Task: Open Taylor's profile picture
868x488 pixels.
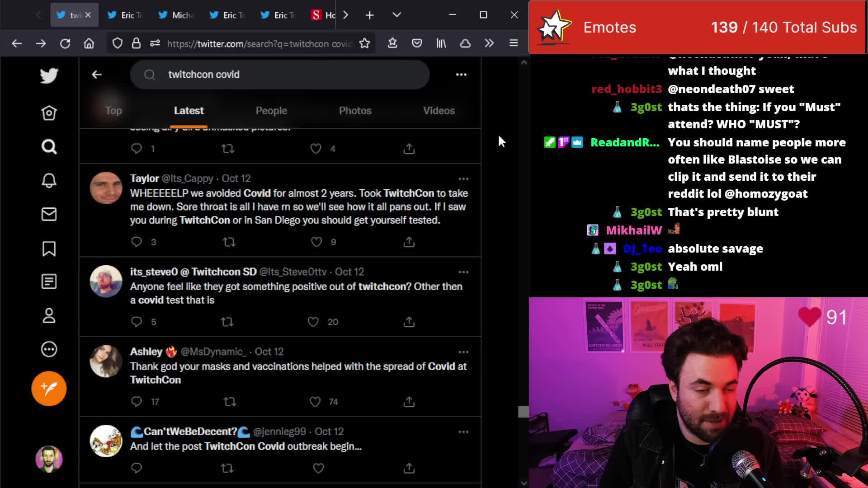Action: pyautogui.click(x=106, y=188)
